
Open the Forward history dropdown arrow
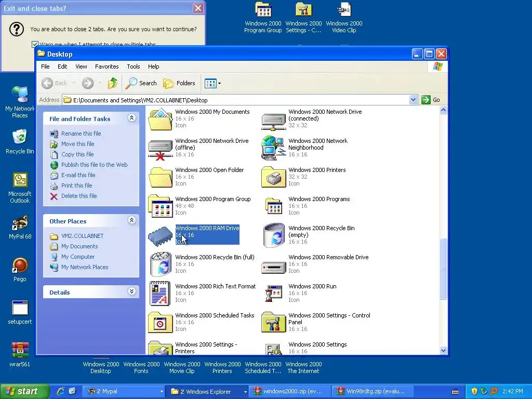point(100,83)
